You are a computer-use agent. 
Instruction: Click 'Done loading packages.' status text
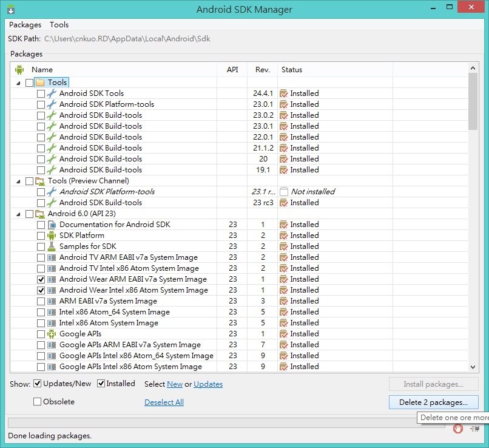pos(50,435)
